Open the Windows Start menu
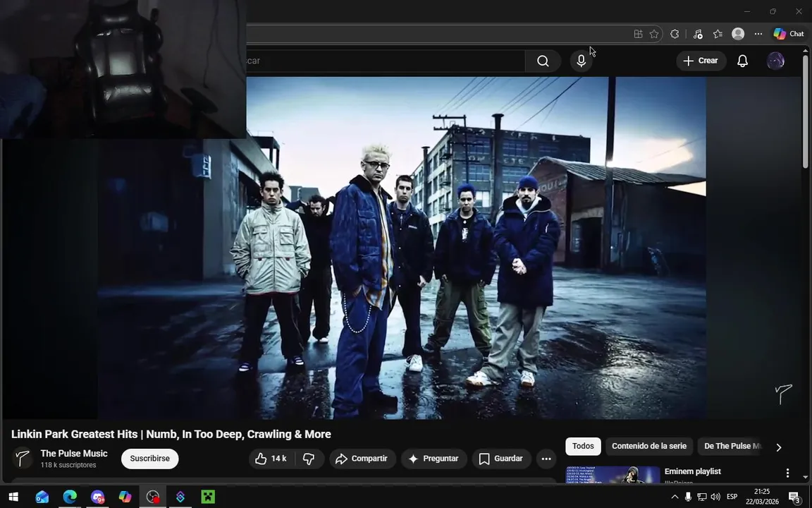812x508 pixels. pyautogui.click(x=13, y=497)
